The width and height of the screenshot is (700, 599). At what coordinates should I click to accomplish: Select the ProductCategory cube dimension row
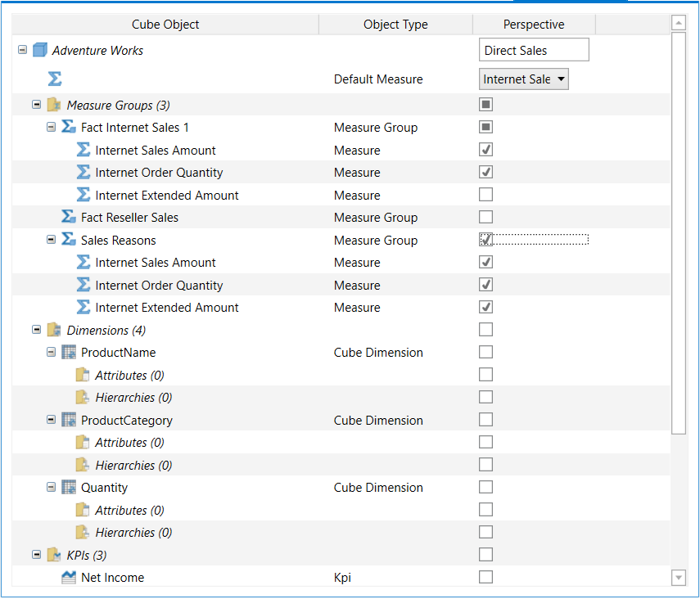point(126,421)
